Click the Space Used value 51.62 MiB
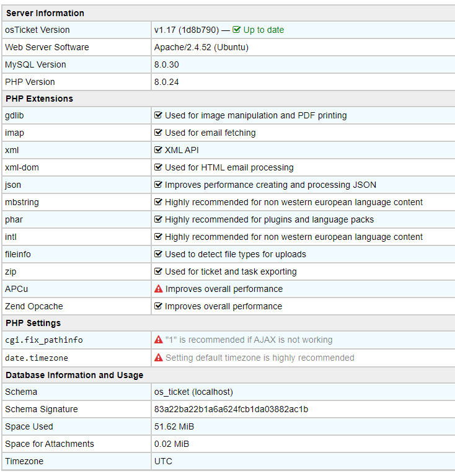Screen dimensions: 455x476 coord(174,426)
